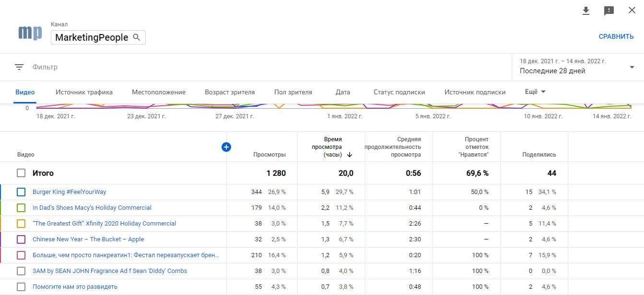Expand the Ещё tab menu

tap(535, 92)
